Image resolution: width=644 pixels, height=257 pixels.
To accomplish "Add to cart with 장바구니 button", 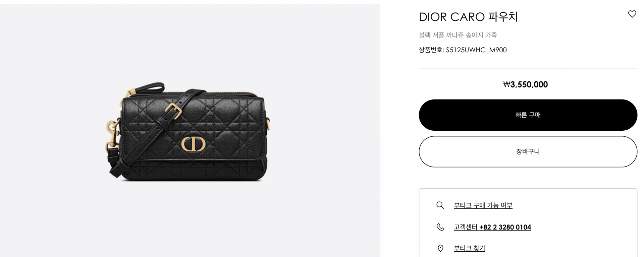I will coord(528,151).
